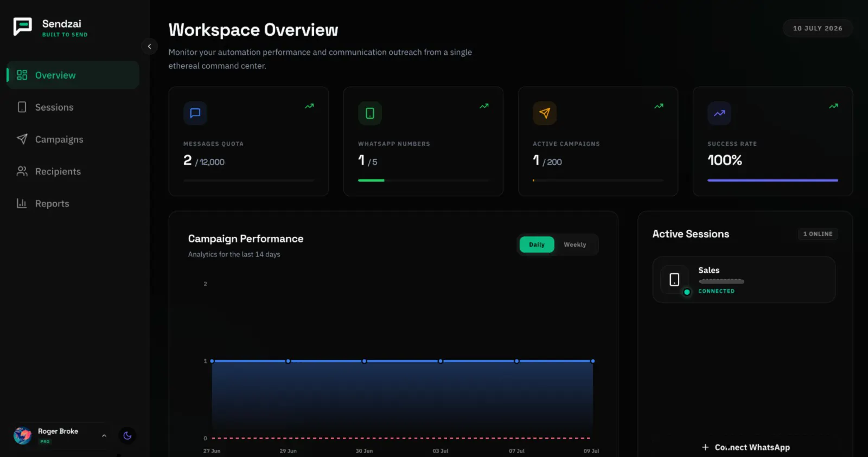Click Roger Broke's avatar picture
Viewport: 868px width, 457px height.
(23, 435)
